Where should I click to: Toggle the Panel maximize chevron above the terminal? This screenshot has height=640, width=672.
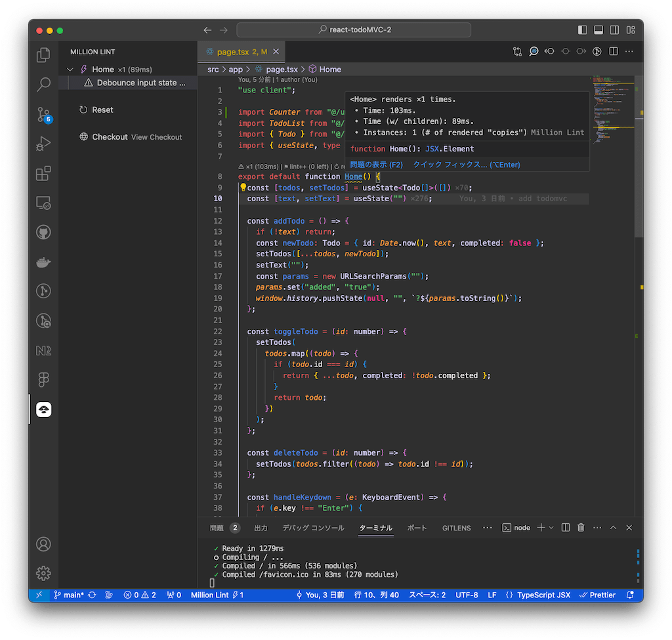coord(613,527)
